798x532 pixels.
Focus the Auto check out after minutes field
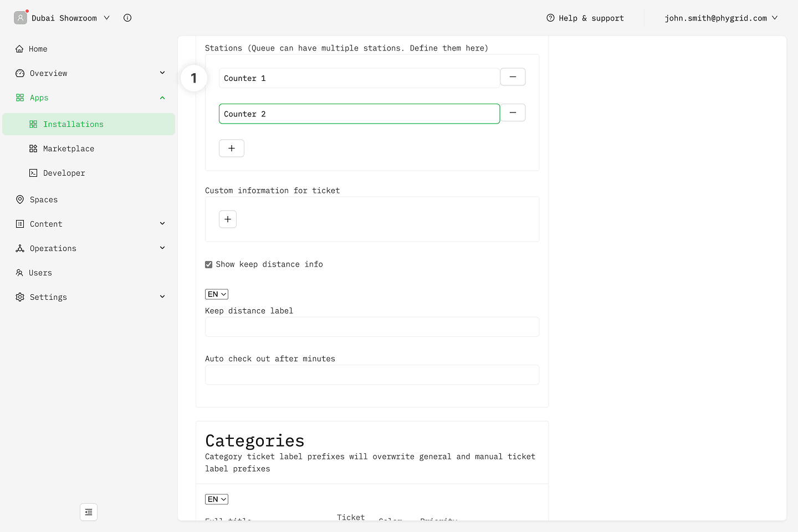point(372,375)
